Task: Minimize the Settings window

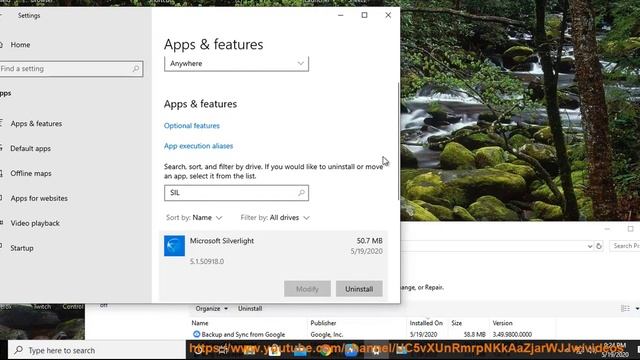Action: tap(340, 15)
